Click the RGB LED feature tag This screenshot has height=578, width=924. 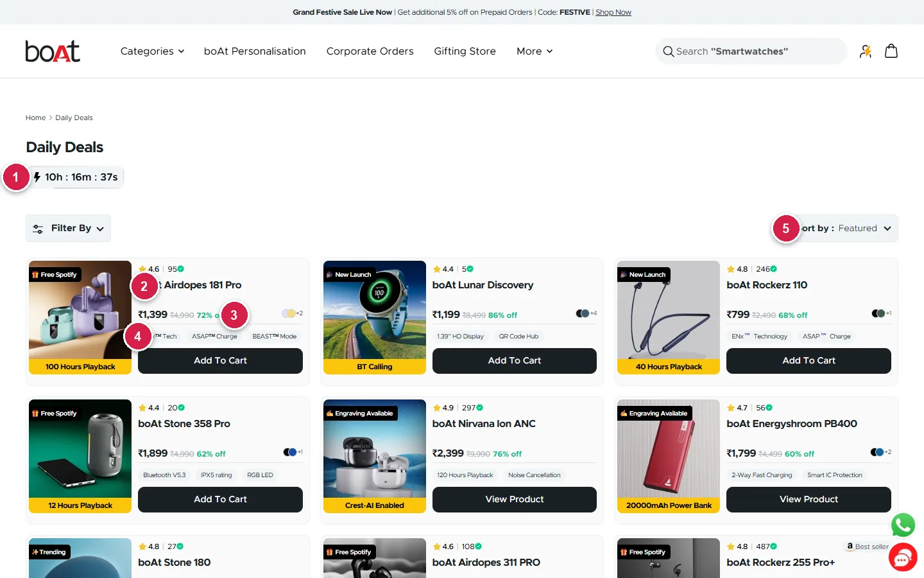(x=260, y=475)
